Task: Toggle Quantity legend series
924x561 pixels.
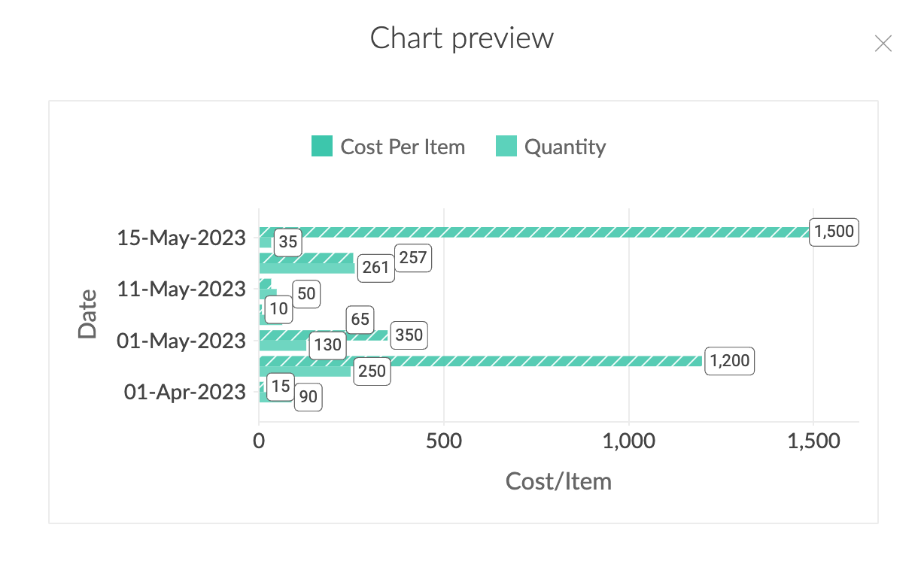Action: point(551,147)
